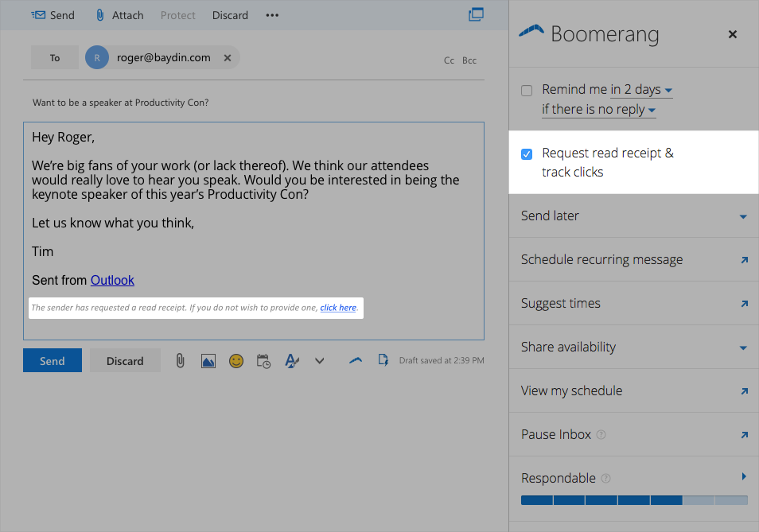The width and height of the screenshot is (759, 532).
Task: Click the blue Send button
Action: [53, 360]
